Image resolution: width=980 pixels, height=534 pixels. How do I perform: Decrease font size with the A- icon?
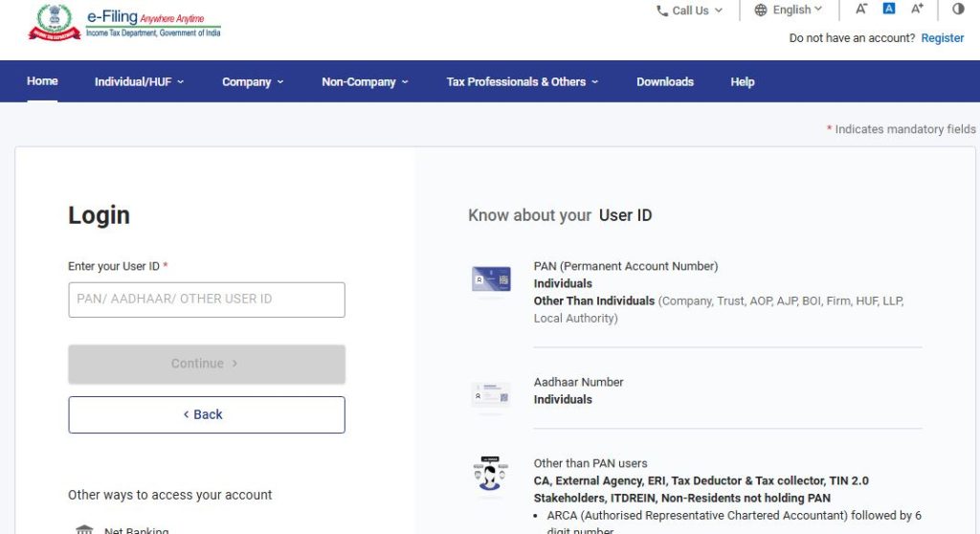tap(861, 9)
